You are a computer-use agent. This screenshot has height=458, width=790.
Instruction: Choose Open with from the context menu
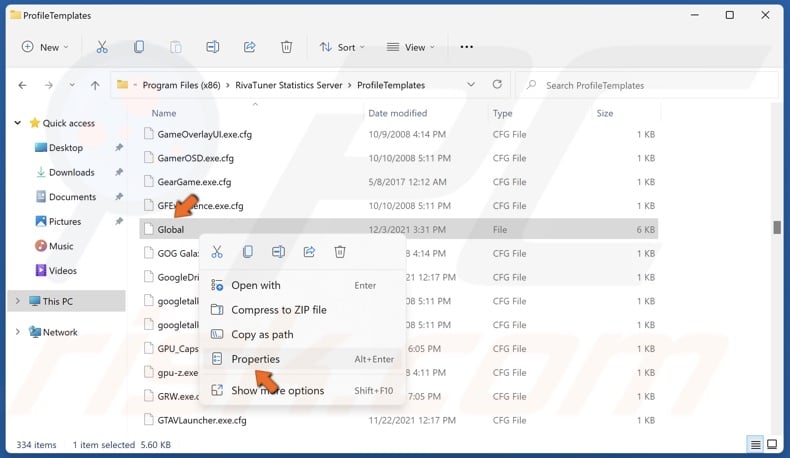[x=302, y=285]
